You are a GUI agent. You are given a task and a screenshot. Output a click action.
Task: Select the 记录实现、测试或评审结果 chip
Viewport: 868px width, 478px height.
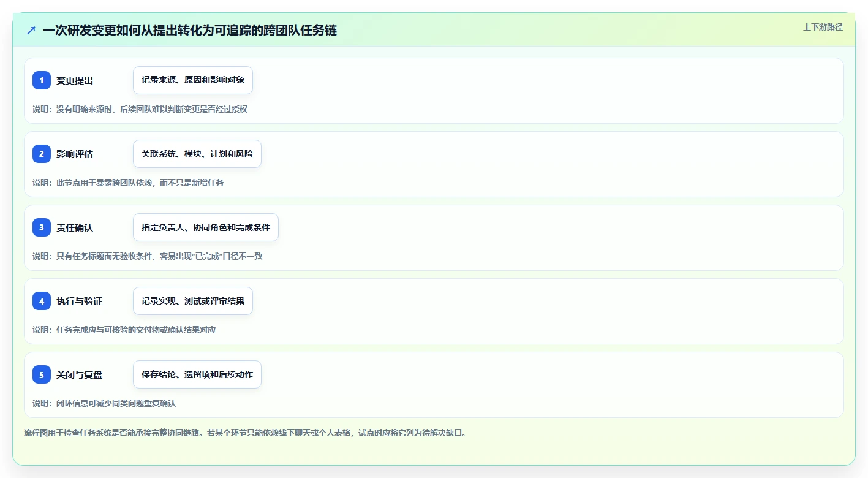[x=193, y=301]
